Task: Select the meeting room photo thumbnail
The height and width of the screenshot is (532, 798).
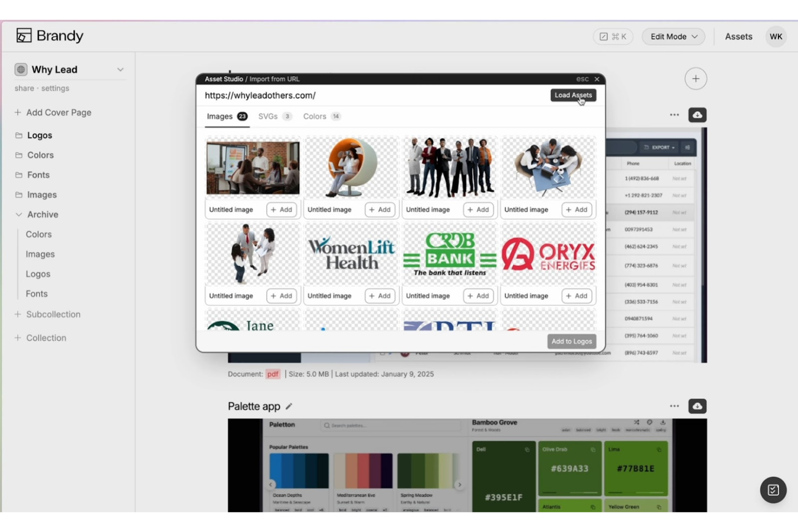Action: point(253,168)
